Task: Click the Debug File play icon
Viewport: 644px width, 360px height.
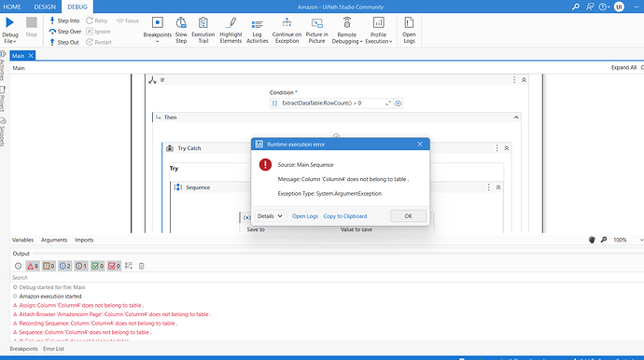Action: [x=10, y=23]
